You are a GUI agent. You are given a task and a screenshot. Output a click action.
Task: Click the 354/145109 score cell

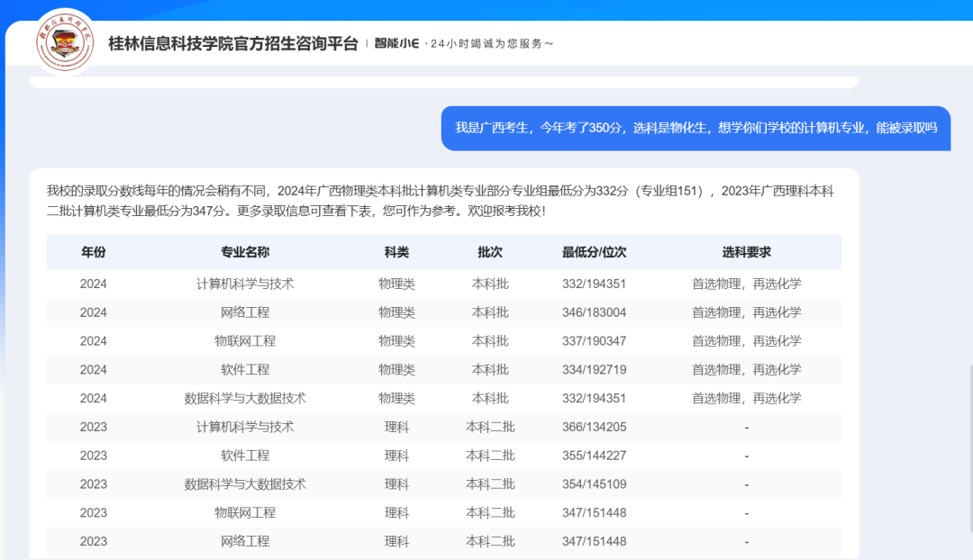(594, 484)
